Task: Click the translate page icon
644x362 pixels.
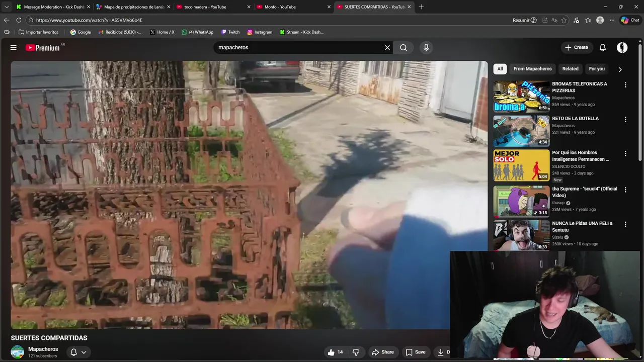Action: point(554,20)
